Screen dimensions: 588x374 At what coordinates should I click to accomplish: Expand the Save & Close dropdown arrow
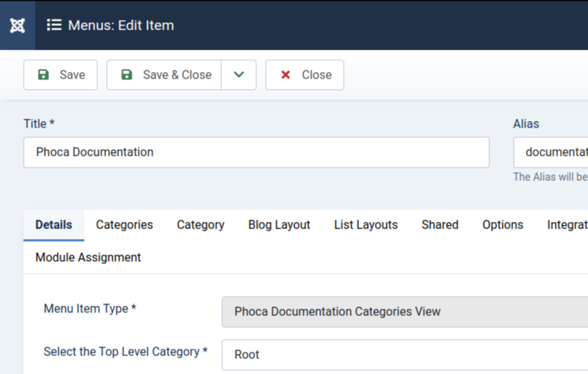(239, 75)
